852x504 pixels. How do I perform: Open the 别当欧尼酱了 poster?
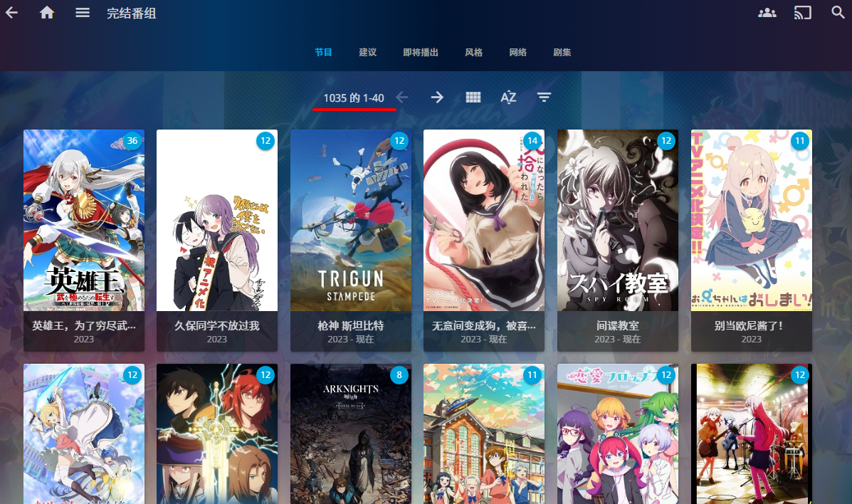[752, 220]
